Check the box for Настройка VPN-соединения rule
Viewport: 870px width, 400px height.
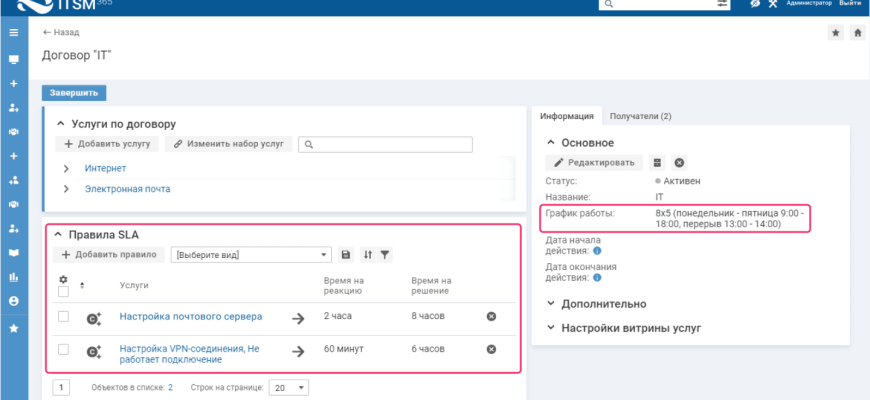coord(63,349)
